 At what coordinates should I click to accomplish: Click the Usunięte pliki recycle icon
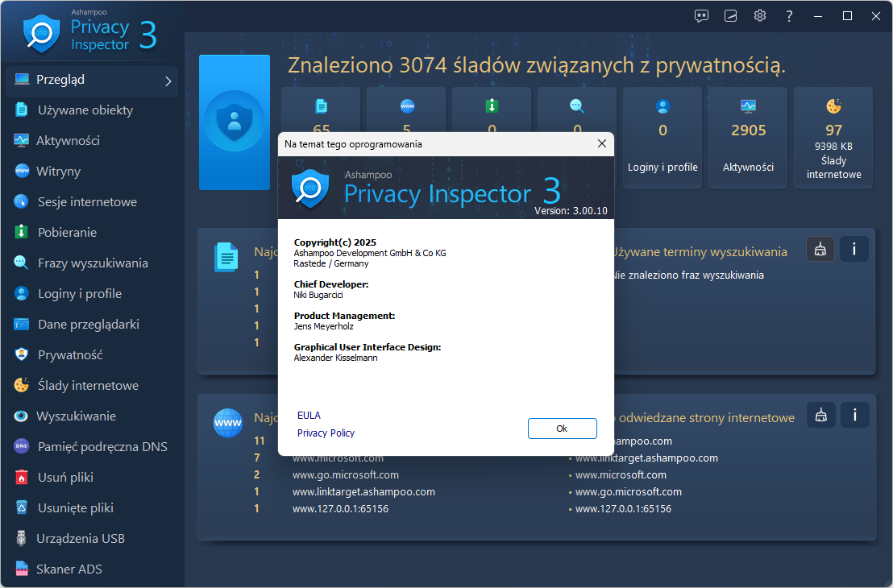tap(21, 507)
